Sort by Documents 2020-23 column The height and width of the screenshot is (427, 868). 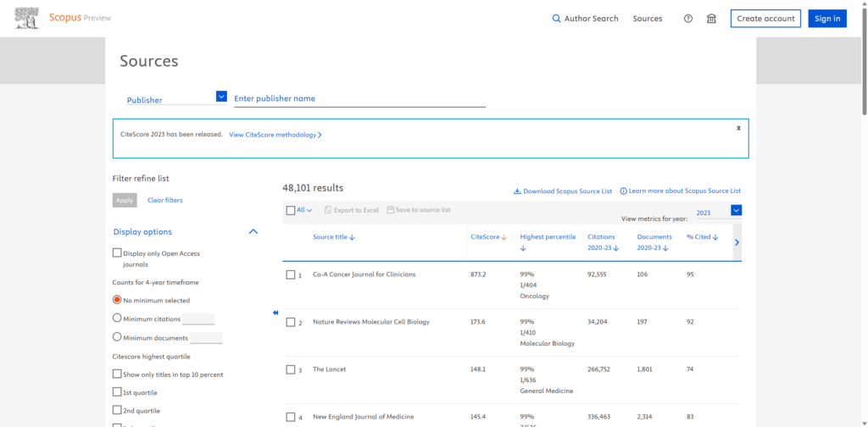[654, 242]
